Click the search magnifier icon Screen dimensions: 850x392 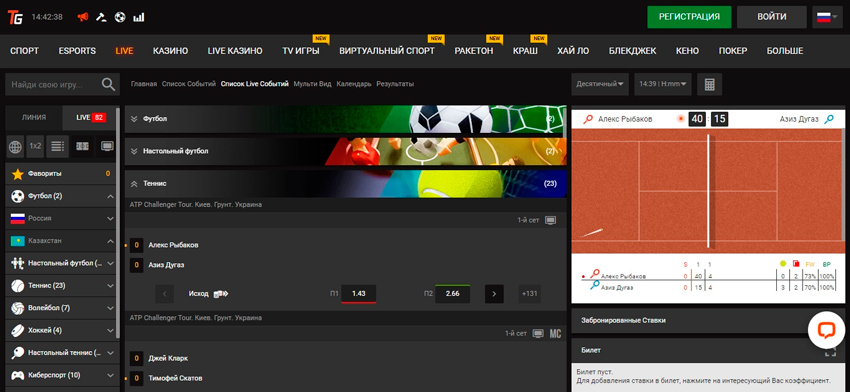108,84
